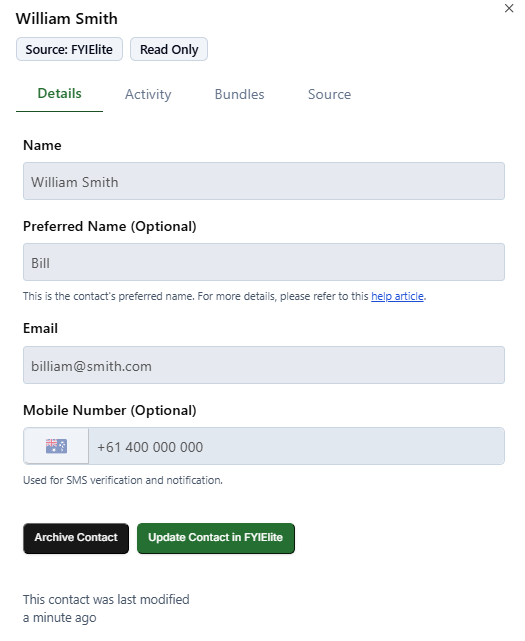Open the help article link
The image size is (525, 641).
click(397, 296)
